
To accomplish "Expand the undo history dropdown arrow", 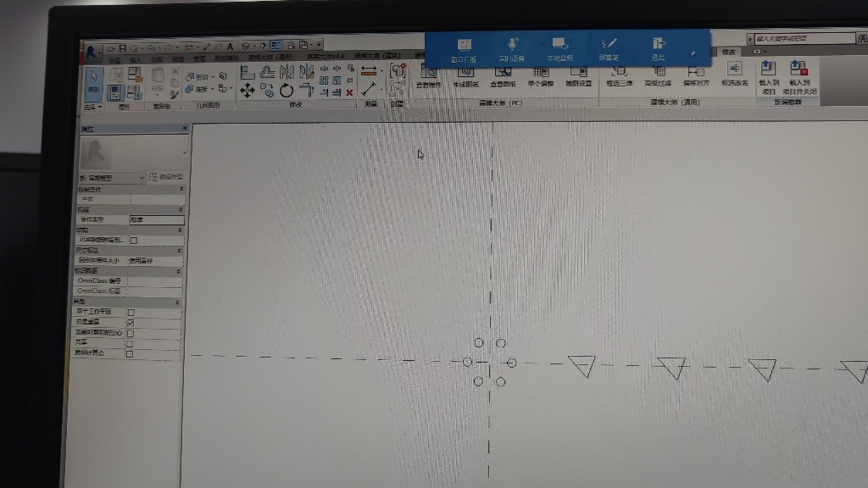I will 159,45.
